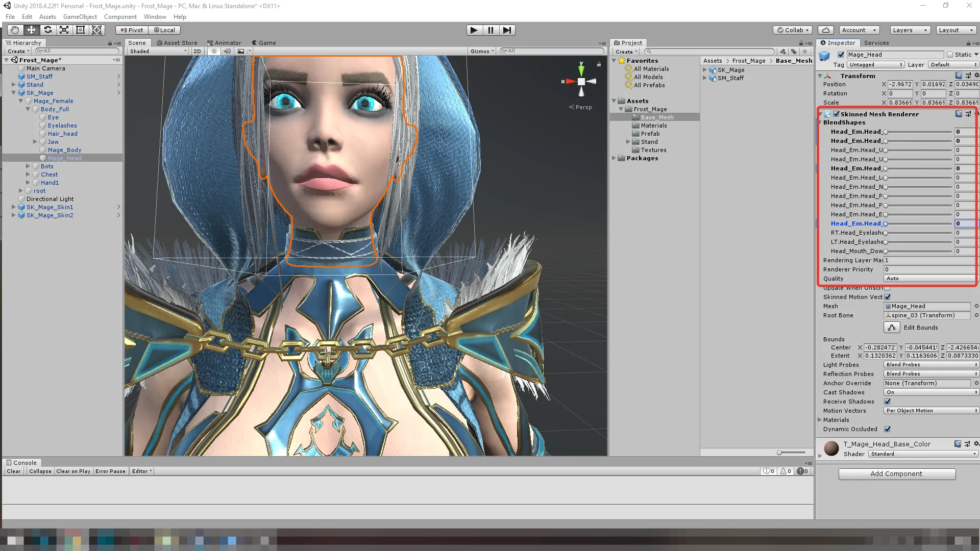Open the Shaded draw mode dropdown

click(x=158, y=51)
